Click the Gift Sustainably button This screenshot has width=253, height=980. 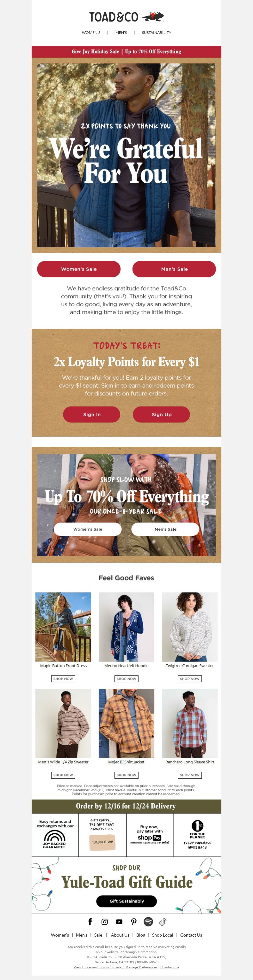(x=126, y=901)
